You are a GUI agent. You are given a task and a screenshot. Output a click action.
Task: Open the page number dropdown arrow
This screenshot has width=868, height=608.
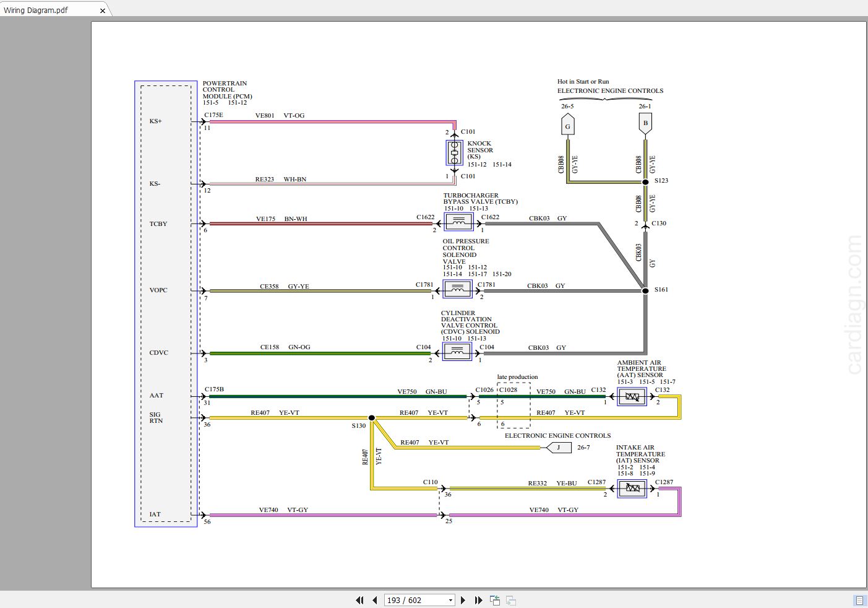point(450,600)
